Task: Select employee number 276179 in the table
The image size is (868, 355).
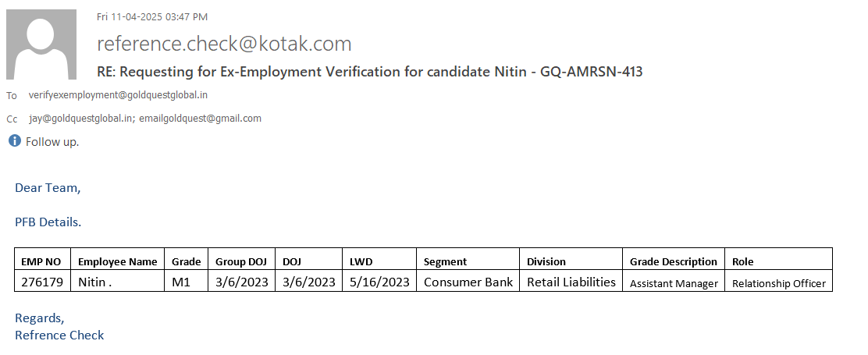Action: coord(43,282)
